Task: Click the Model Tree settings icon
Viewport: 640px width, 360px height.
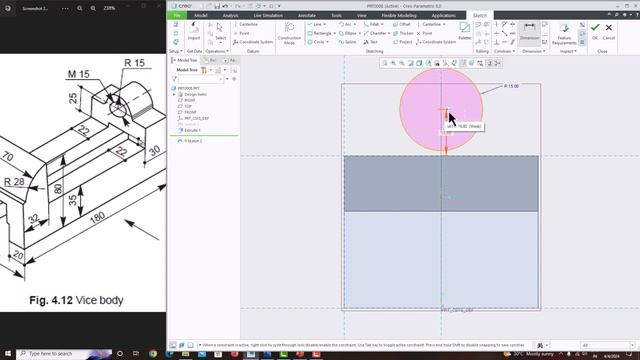Action: (204, 70)
